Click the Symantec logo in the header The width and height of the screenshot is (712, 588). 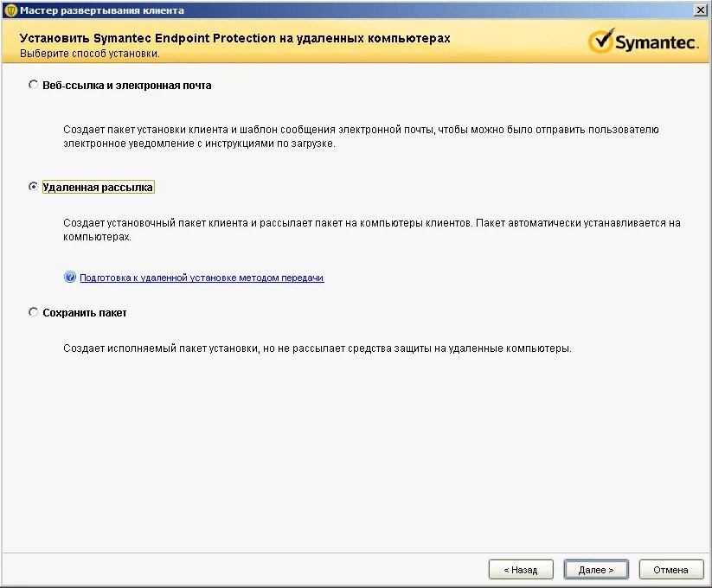point(643,42)
